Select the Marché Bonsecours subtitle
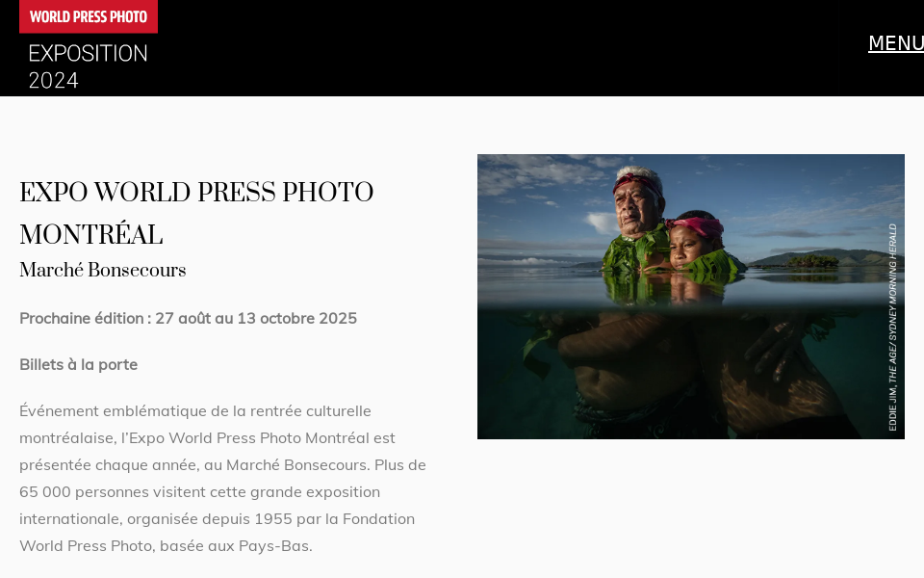Image resolution: width=924 pixels, height=578 pixels. click(x=103, y=270)
